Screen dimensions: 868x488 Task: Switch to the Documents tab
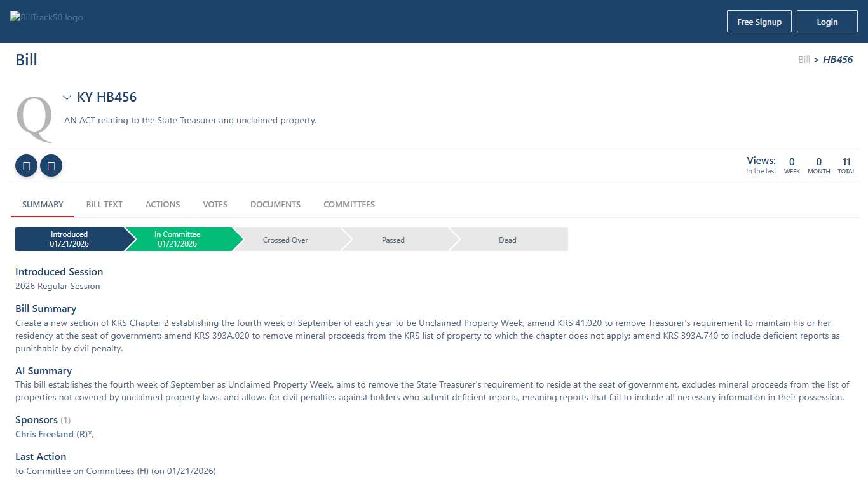click(275, 205)
